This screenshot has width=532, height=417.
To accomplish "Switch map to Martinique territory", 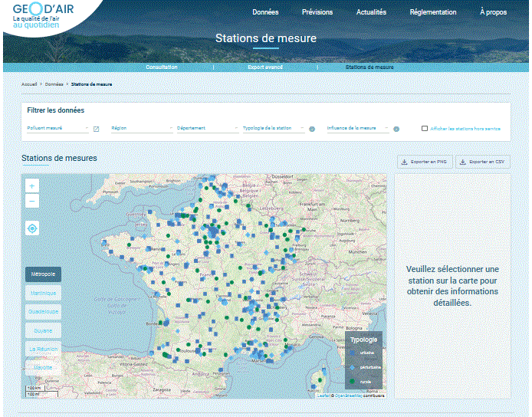I will [43, 293].
